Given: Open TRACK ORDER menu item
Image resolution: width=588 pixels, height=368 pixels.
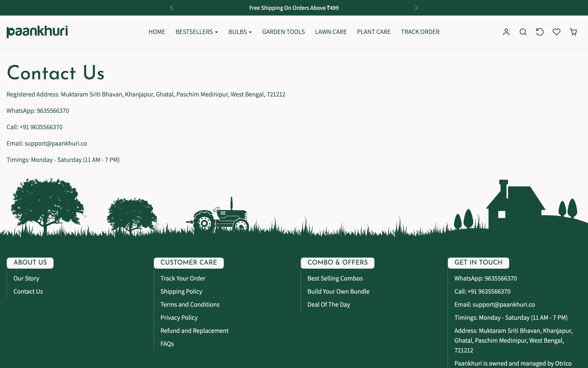Looking at the screenshot, I should point(420,32).
